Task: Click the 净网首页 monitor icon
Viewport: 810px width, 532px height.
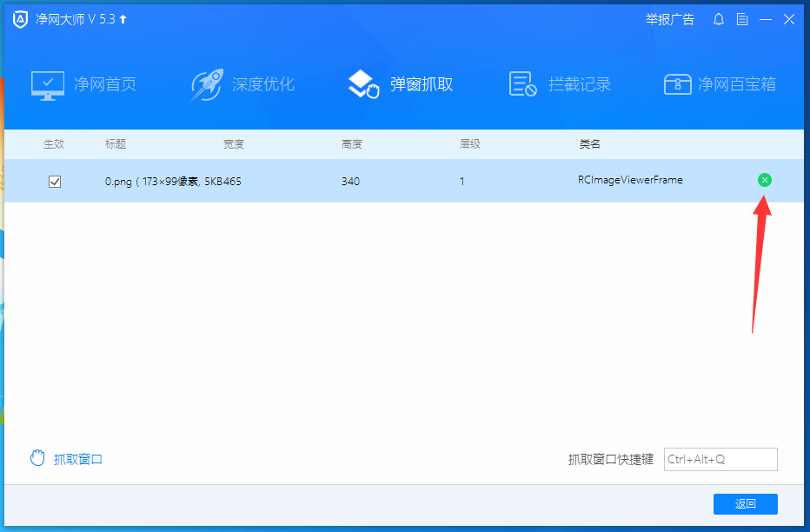Action: pyautogui.click(x=47, y=83)
